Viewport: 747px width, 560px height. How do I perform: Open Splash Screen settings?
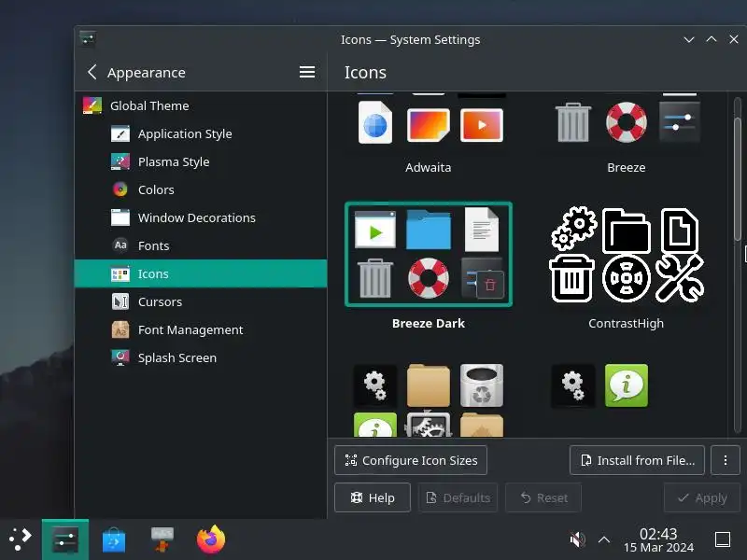[x=201, y=357]
